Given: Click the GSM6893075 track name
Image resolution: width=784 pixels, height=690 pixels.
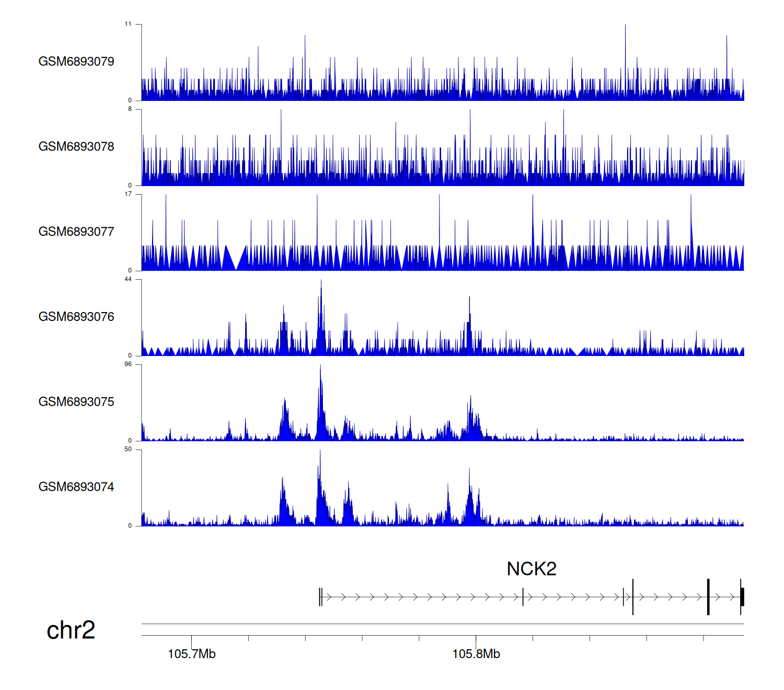Looking at the screenshot, I should tap(76, 402).
